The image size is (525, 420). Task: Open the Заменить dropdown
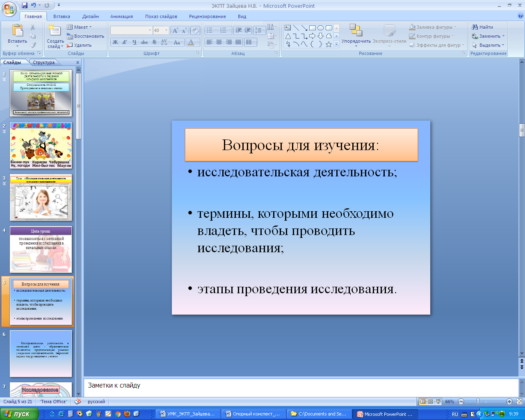[488, 36]
